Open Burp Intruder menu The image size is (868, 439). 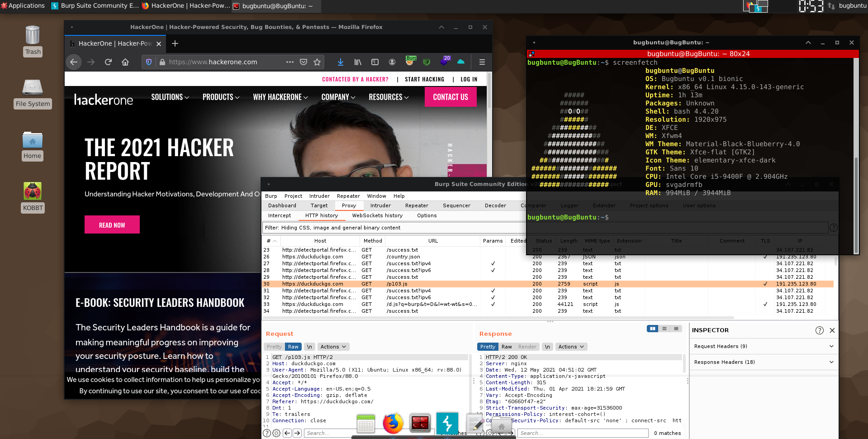319,196
